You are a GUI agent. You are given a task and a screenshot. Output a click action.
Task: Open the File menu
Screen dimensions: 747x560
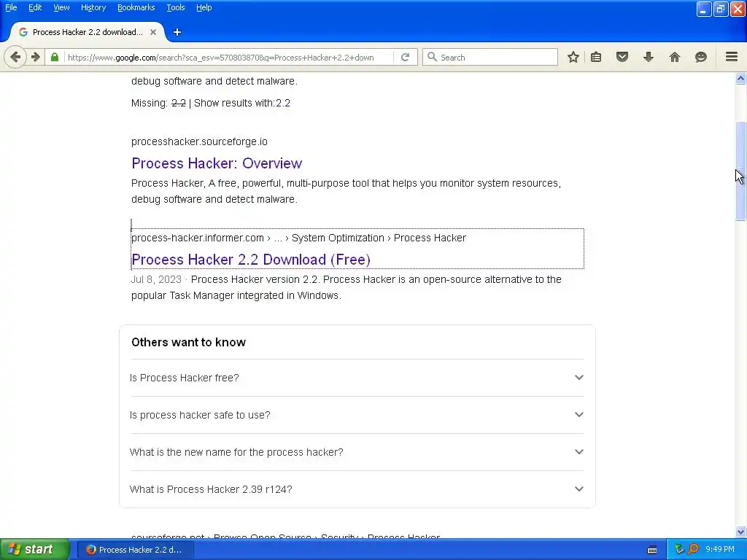pyautogui.click(x=11, y=7)
